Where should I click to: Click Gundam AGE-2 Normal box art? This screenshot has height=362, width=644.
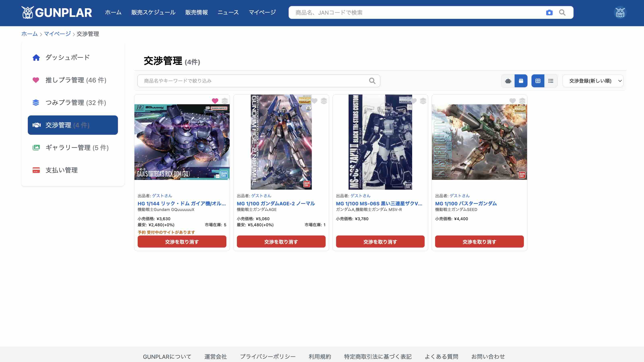click(x=281, y=142)
